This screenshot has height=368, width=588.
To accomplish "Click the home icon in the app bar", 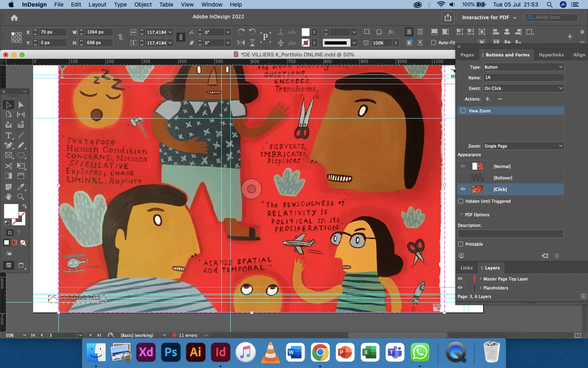I will point(14,18).
